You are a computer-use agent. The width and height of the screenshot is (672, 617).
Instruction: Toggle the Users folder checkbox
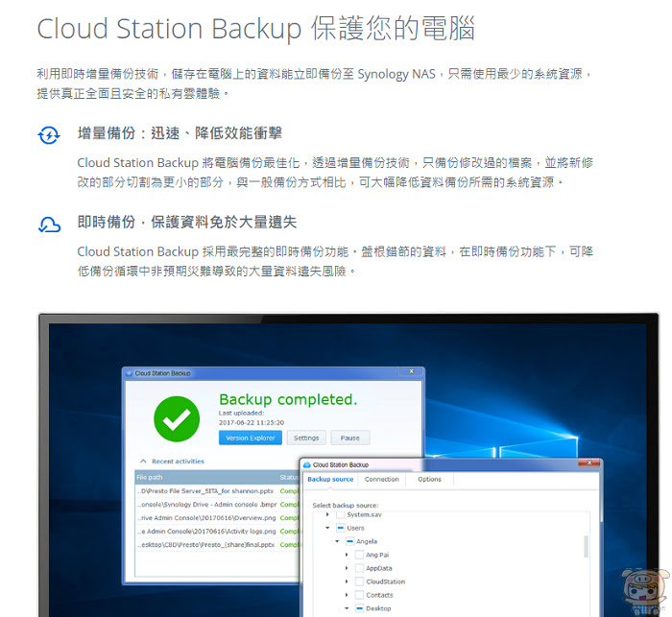pyautogui.click(x=340, y=528)
